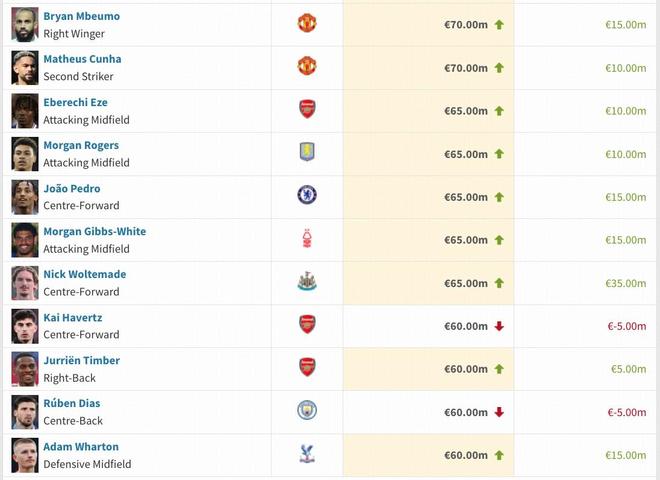Click Matheus Cunha portrait thumbnail

(25, 67)
